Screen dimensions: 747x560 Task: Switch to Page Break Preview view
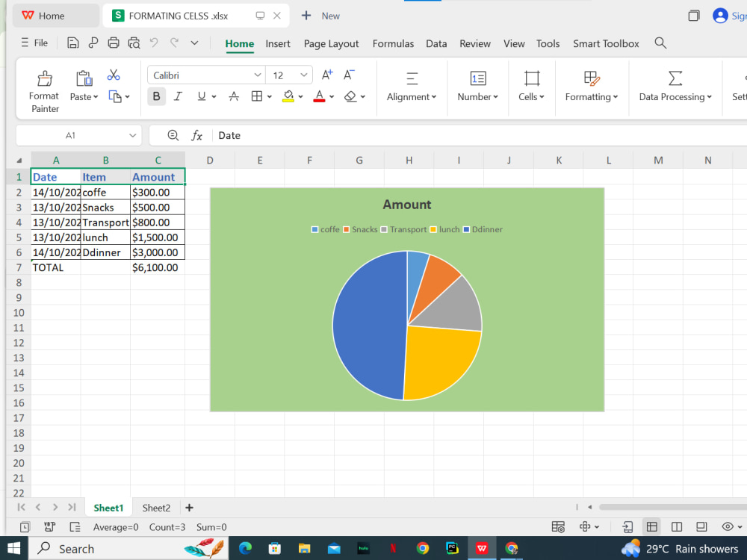point(677,526)
